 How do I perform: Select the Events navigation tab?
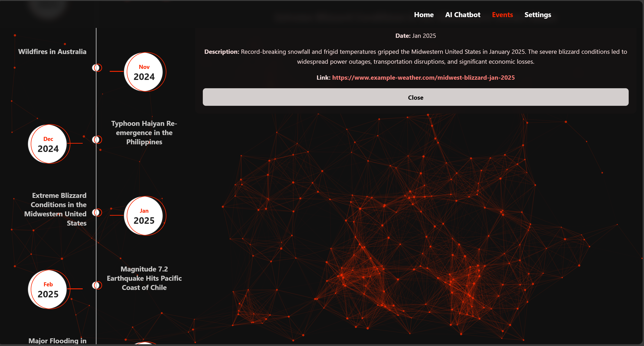[502, 15]
